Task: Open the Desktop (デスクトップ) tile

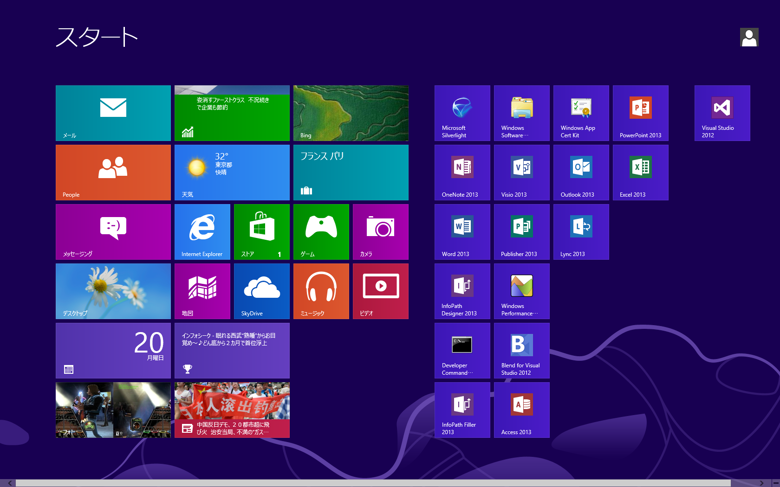Action: coord(113,291)
